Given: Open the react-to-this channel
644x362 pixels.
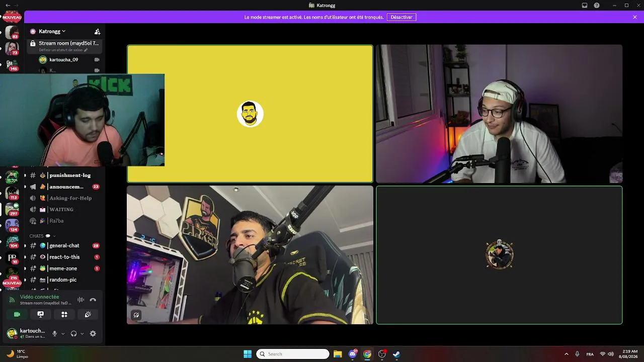Looking at the screenshot, I should tap(65, 257).
